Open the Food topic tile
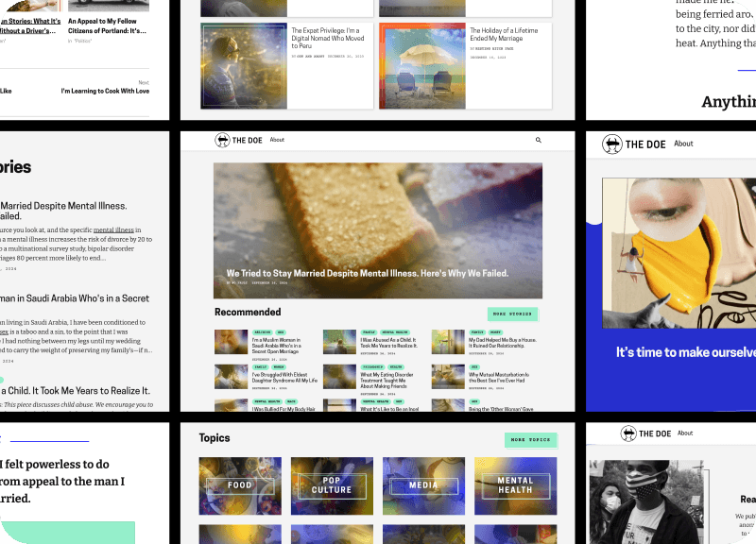 point(240,485)
